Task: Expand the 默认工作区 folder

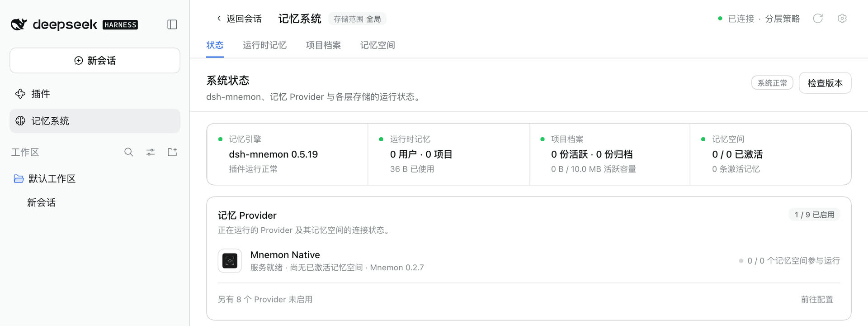Action: [95, 179]
